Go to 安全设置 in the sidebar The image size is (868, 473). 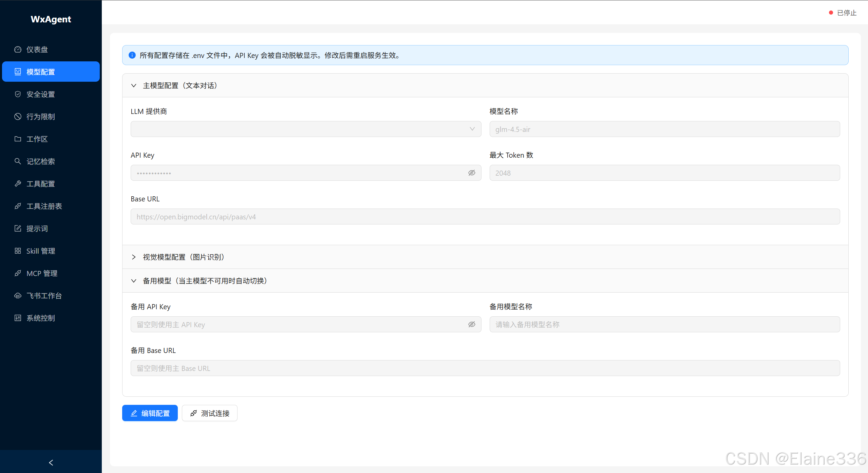pos(51,94)
